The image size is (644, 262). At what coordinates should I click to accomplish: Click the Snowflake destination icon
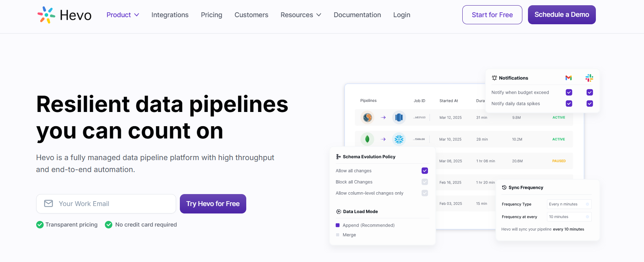tap(399, 139)
